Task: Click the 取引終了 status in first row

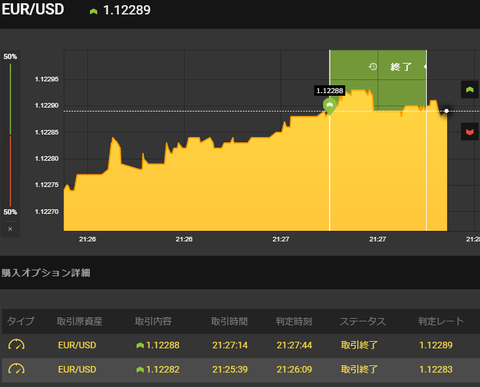Action: 359,345
